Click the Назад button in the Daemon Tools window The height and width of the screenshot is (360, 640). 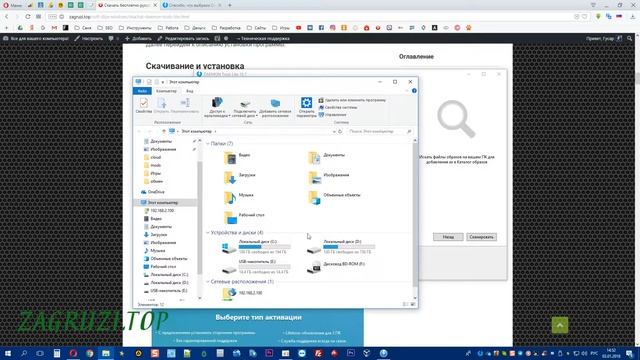pyautogui.click(x=448, y=237)
